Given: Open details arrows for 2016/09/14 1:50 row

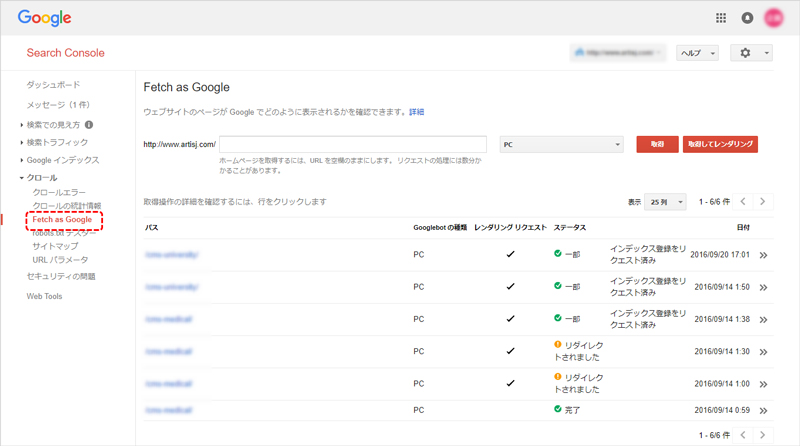Looking at the screenshot, I should point(763,287).
